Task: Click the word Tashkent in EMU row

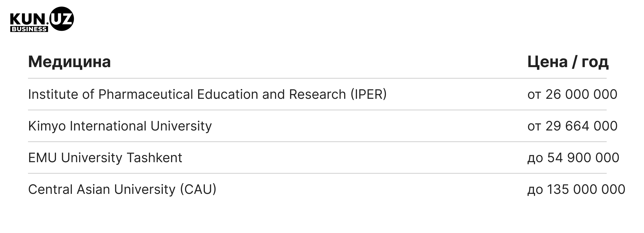Action: click(x=154, y=158)
